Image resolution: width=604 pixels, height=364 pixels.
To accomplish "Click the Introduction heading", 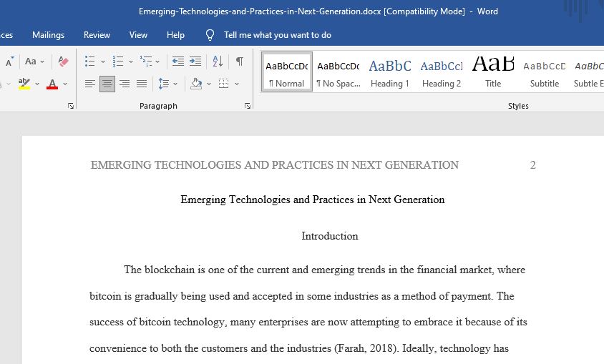I will [x=330, y=236].
